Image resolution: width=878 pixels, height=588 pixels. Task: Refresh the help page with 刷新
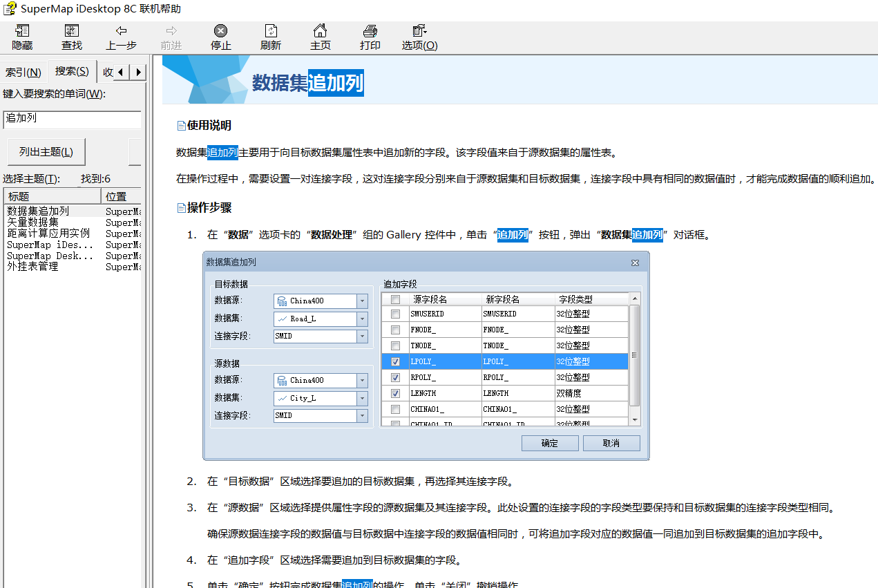[x=271, y=37]
